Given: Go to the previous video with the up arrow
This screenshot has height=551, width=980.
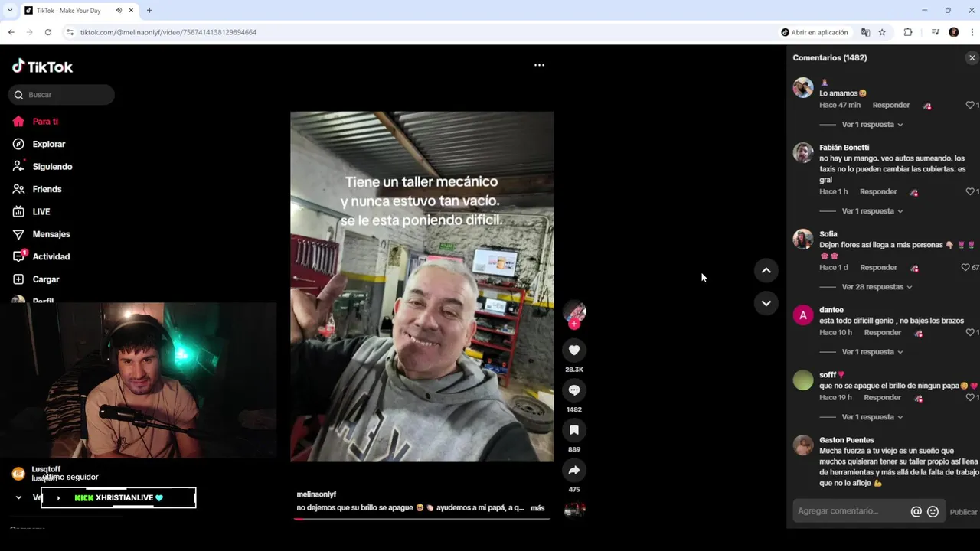Looking at the screenshot, I should (x=766, y=270).
